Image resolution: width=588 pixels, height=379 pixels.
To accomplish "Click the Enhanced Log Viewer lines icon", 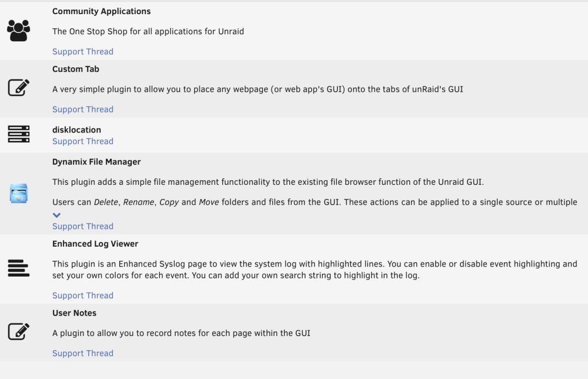I will [x=19, y=268].
